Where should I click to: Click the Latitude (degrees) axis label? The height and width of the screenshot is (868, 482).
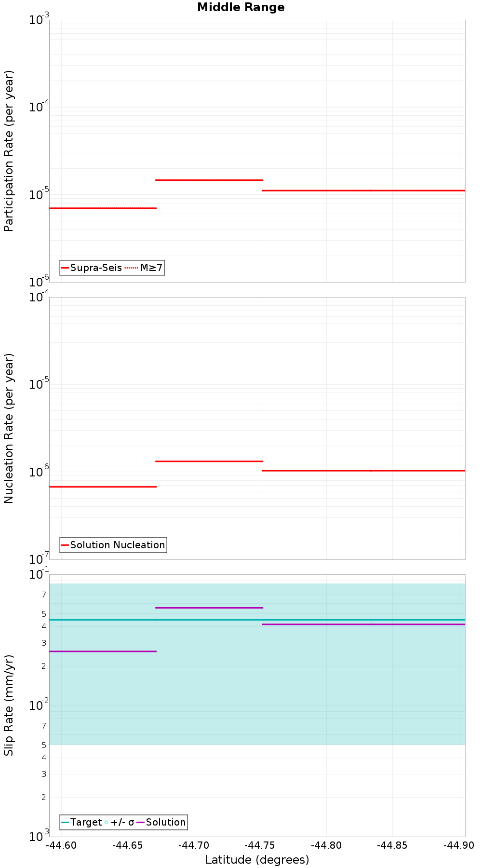point(257,860)
